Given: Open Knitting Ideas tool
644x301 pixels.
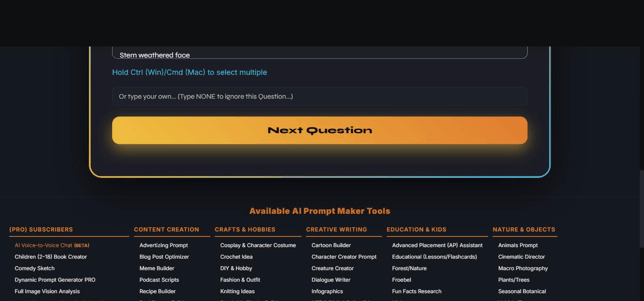Looking at the screenshot, I should [x=237, y=291].
